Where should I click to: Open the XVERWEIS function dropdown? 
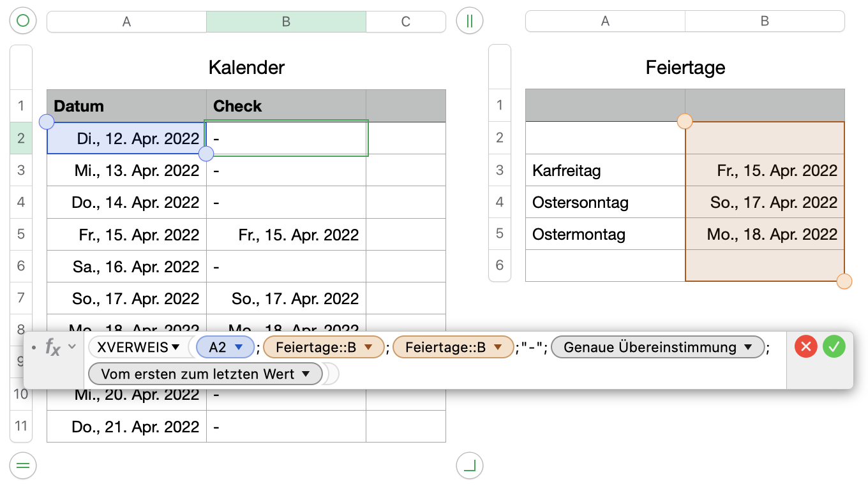point(176,348)
